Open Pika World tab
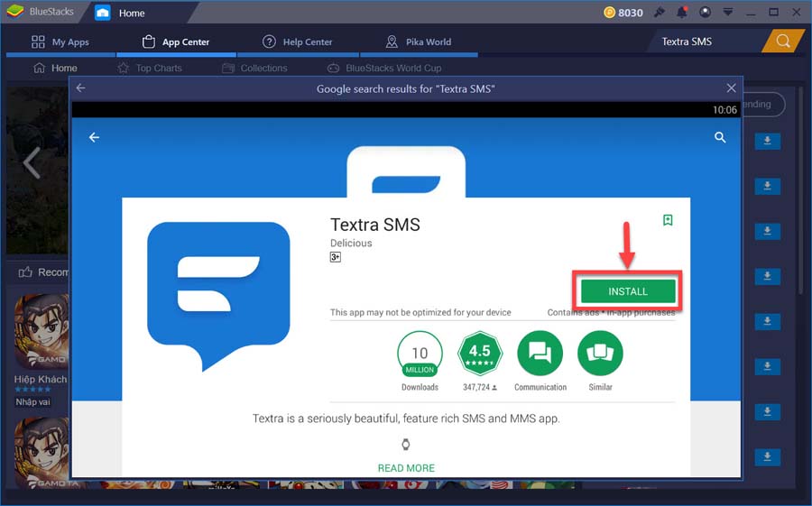Viewport: 812px width, 506px height. [419, 42]
